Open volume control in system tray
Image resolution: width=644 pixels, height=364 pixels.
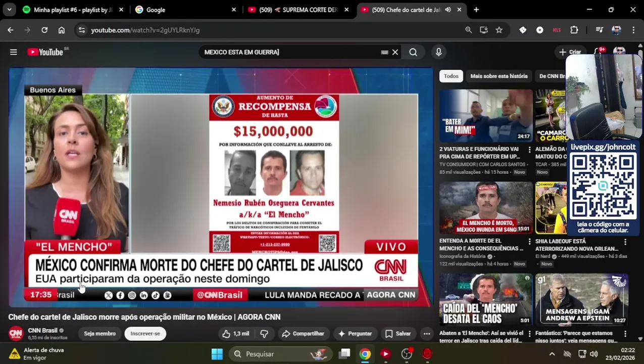coord(593,354)
